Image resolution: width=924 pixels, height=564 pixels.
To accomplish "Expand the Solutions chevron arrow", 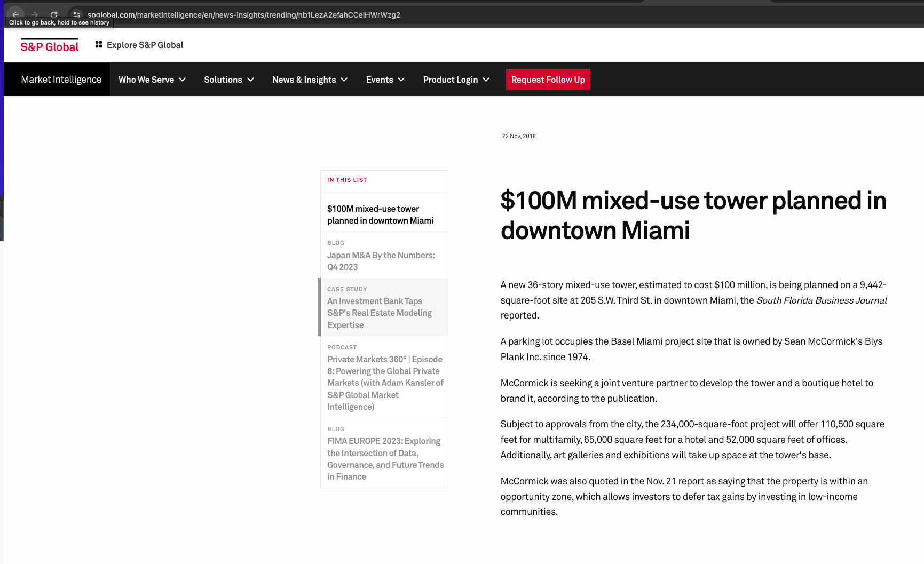I will [x=250, y=80].
